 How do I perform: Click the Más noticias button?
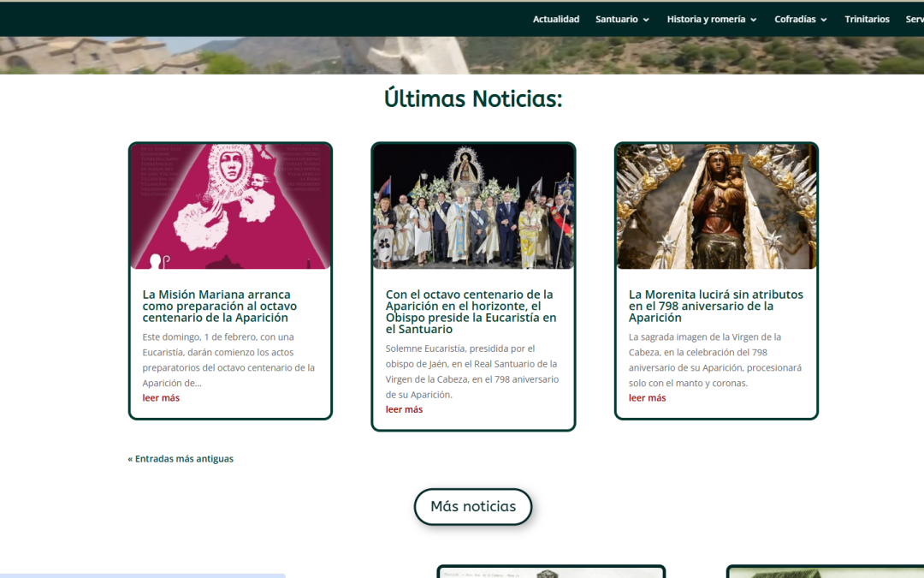(x=473, y=507)
